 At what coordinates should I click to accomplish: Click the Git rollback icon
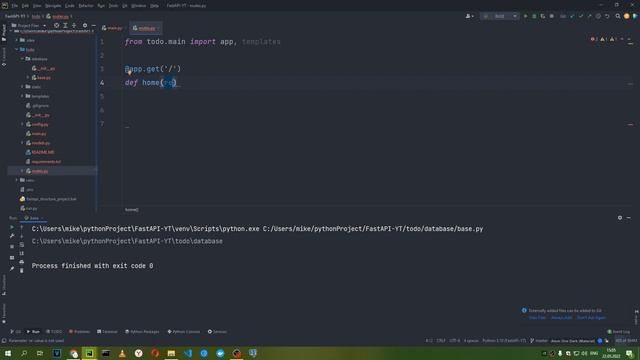[607, 16]
